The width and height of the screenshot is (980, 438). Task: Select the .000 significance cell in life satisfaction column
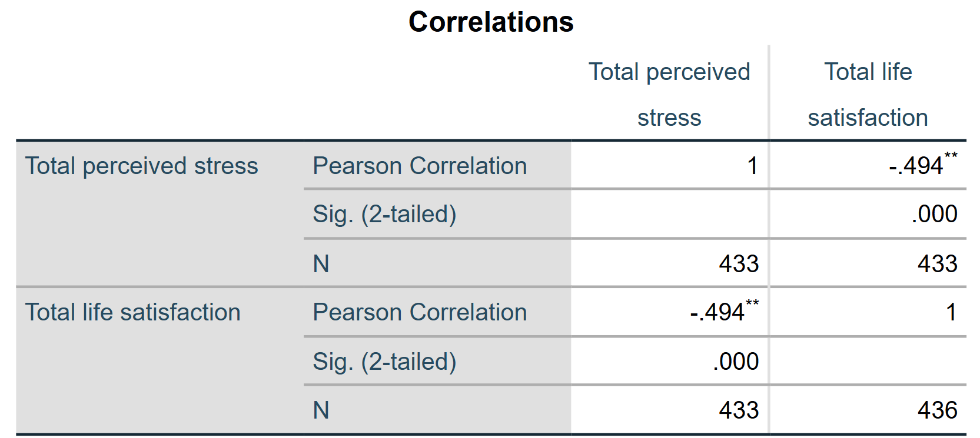[x=934, y=214]
